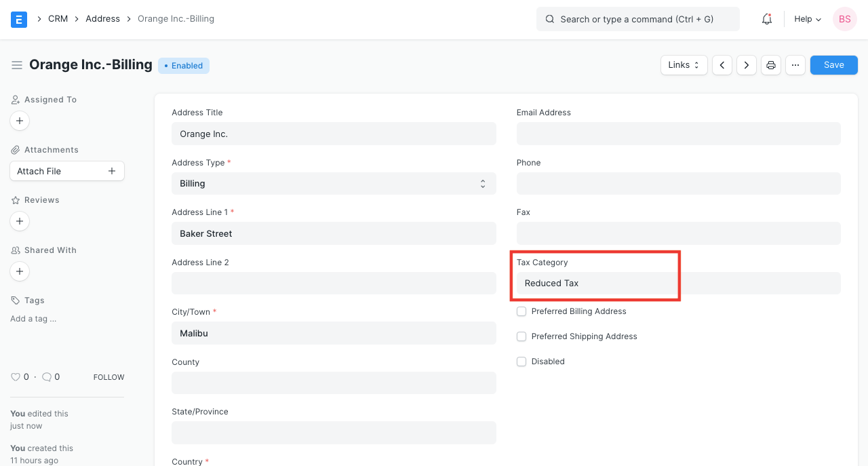
Task: Tick the Disabled checkbox
Action: click(521, 362)
